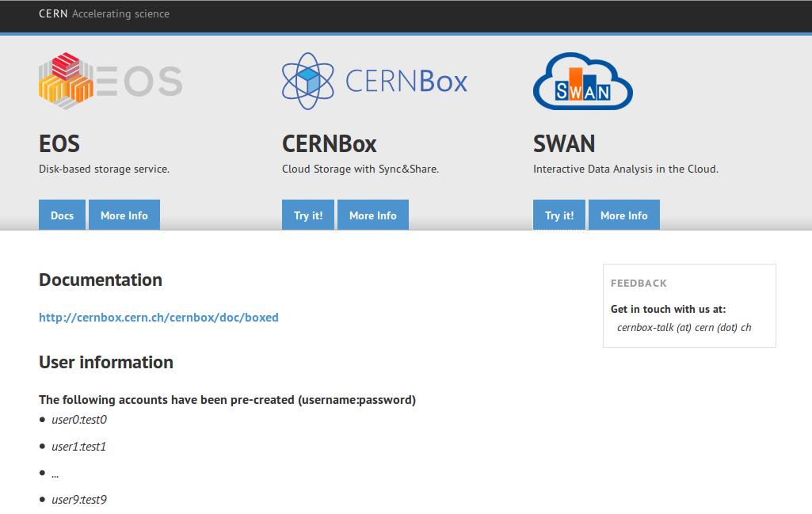Click the SWAN heading

point(564,143)
